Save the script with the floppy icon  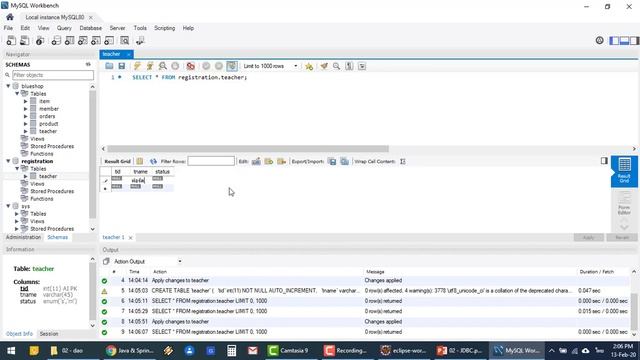click(x=122, y=66)
